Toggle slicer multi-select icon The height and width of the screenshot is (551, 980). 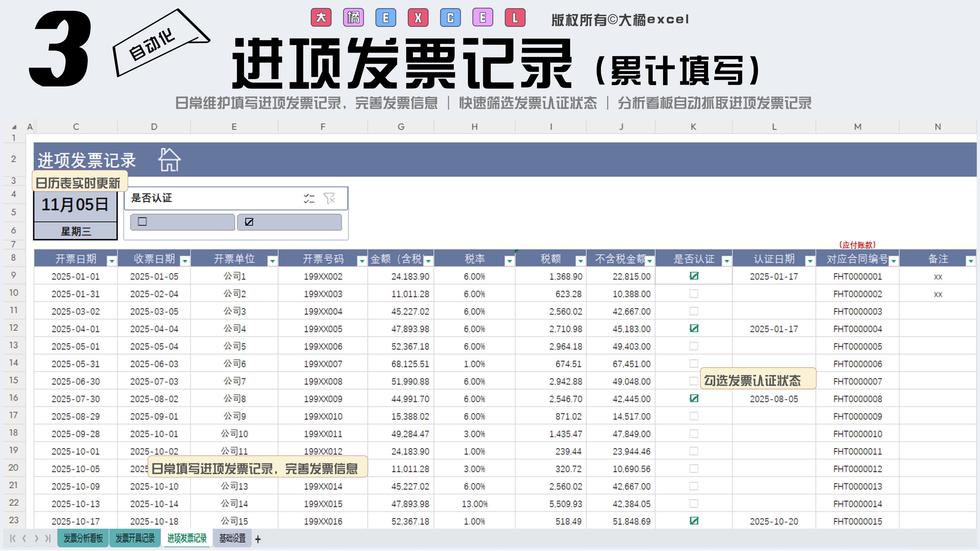309,198
